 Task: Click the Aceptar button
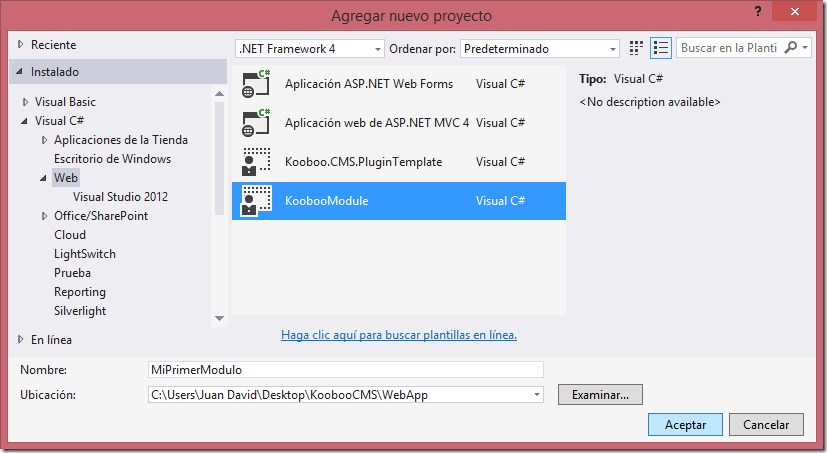[x=685, y=425]
